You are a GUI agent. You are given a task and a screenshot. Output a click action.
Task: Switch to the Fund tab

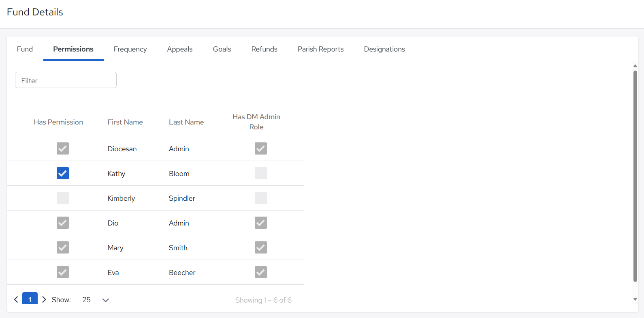(25, 49)
